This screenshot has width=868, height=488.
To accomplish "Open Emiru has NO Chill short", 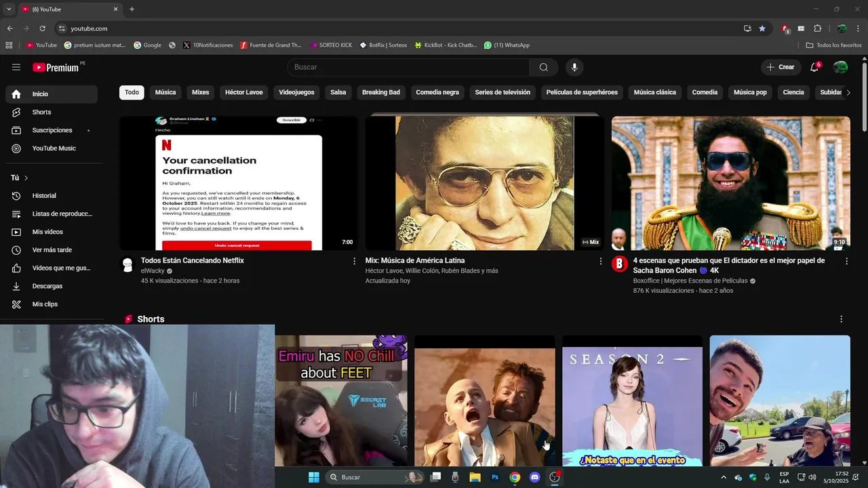I will click(341, 401).
